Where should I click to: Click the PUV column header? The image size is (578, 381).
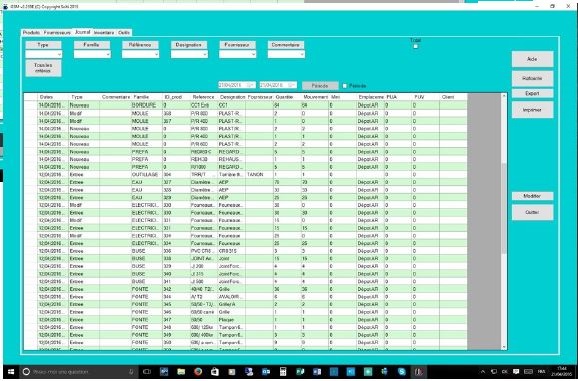coord(426,97)
